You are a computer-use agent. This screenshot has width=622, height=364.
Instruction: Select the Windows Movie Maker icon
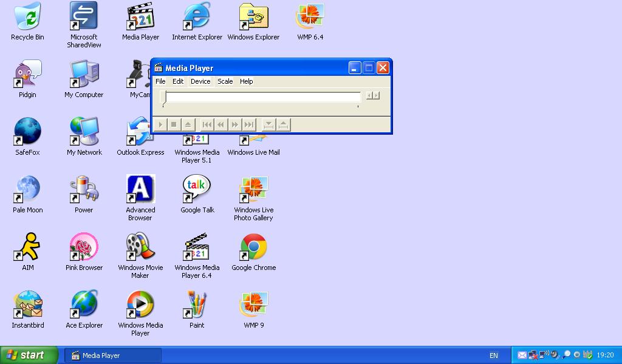[140, 255]
